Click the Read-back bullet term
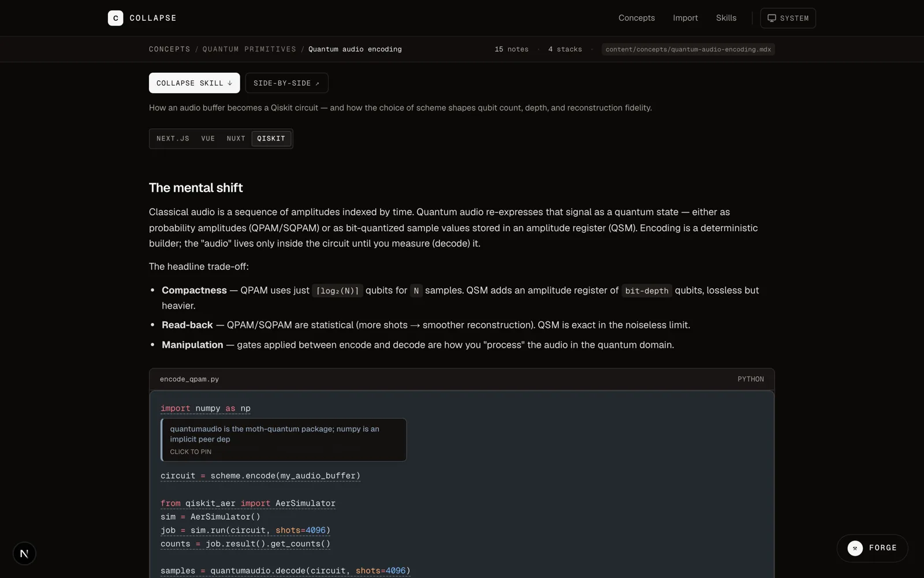This screenshot has height=578, width=924. point(187,325)
